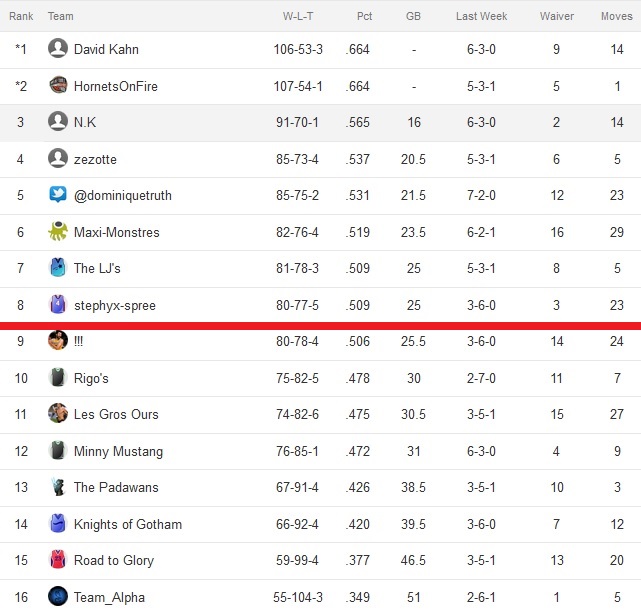The image size is (641, 615).
Task: Select The LJ's blue jersey icon
Action: coord(58,267)
